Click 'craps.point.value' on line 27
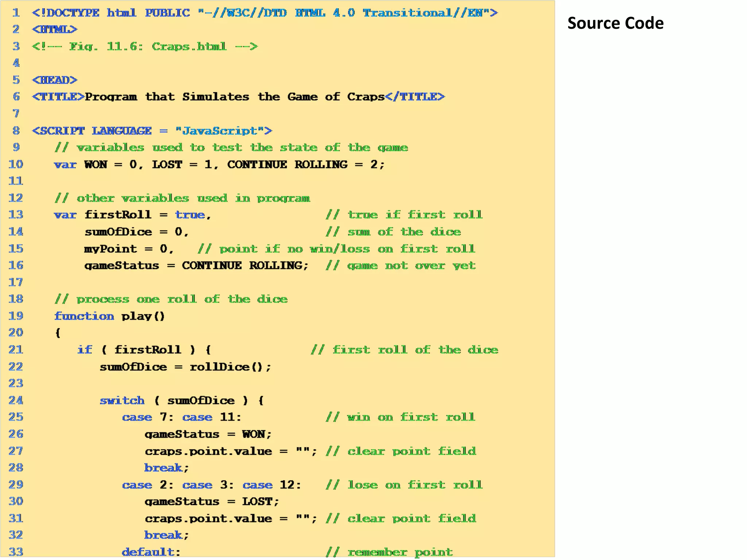 pos(208,451)
